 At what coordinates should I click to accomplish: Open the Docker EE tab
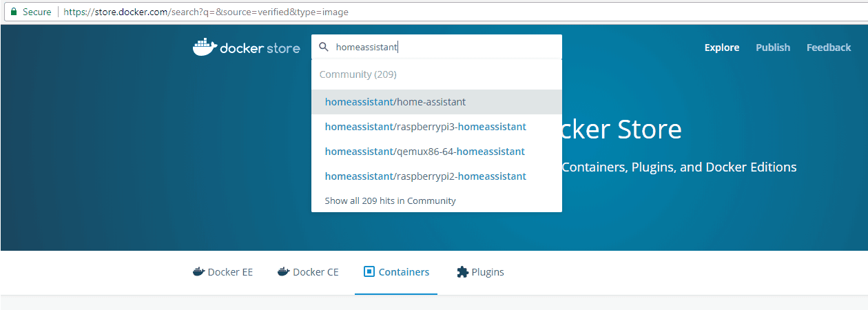tap(223, 272)
